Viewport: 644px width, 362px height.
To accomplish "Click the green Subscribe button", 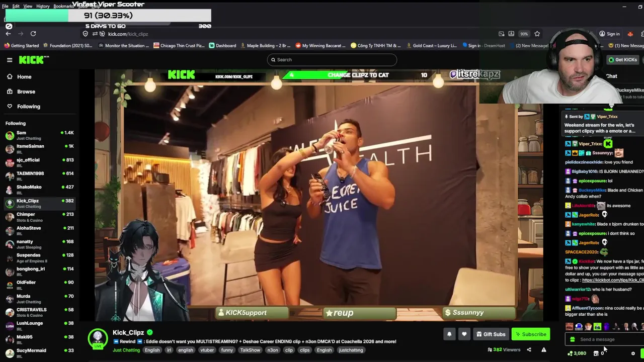I will pyautogui.click(x=530, y=334).
